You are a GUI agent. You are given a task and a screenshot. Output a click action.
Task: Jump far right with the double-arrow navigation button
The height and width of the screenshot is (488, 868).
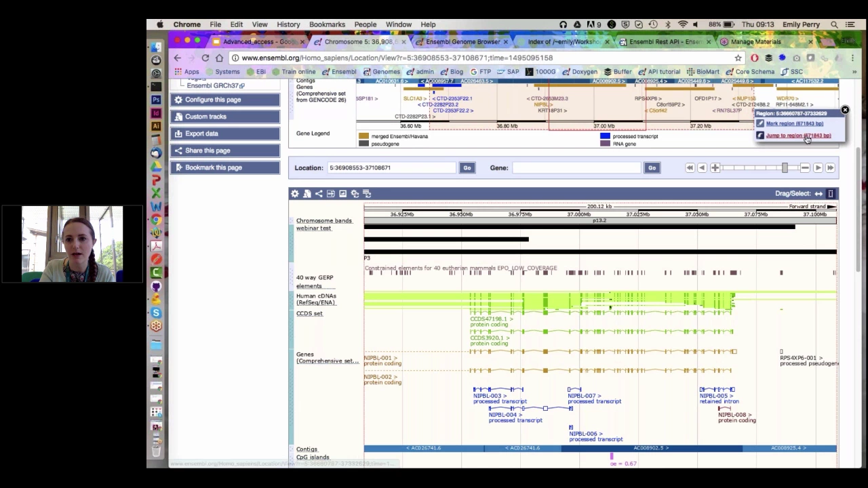click(830, 167)
